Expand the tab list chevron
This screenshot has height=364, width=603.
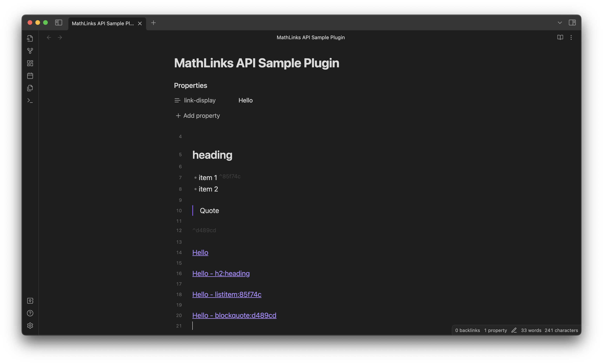pyautogui.click(x=559, y=23)
